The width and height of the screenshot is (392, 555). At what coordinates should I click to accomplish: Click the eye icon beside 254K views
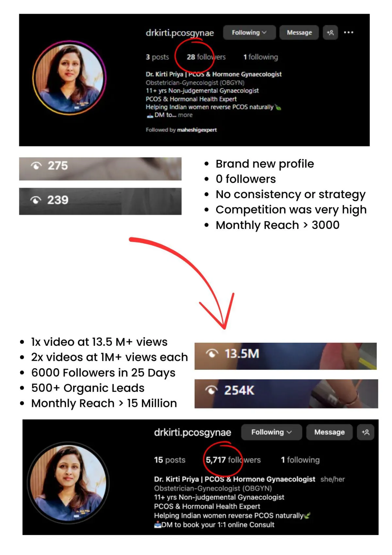211,390
